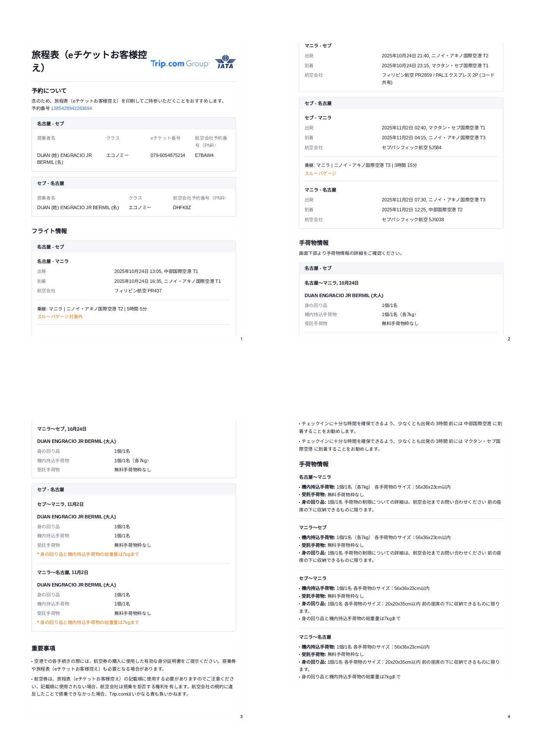Click the orange スルーバゲージ対象外 notice
Viewport: 535px width, 756px height.
click(60, 317)
